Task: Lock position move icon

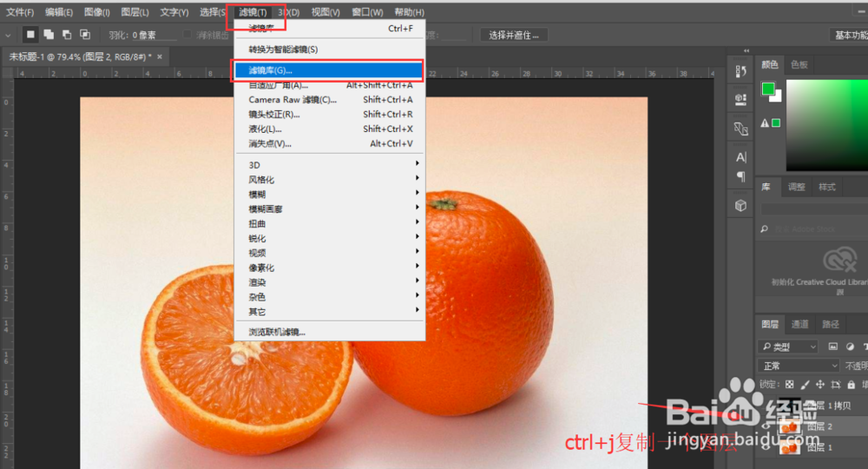Action: 820,384
